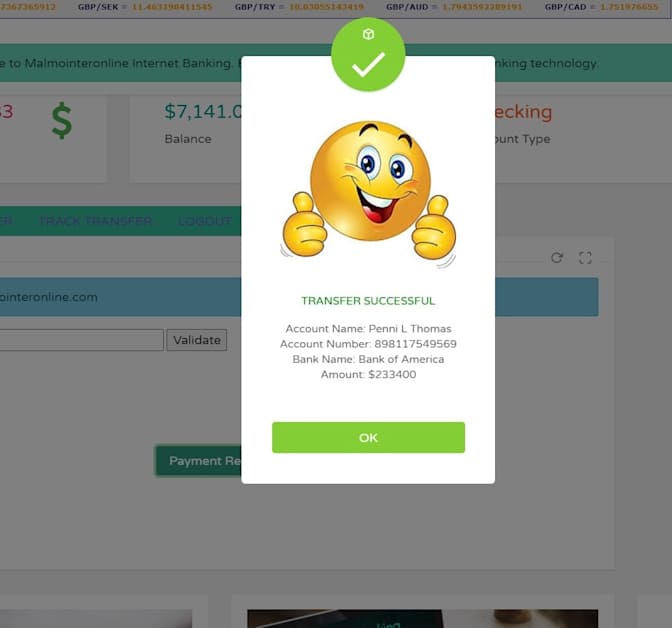
Task: Click the input field beside Validate
Action: click(x=81, y=340)
